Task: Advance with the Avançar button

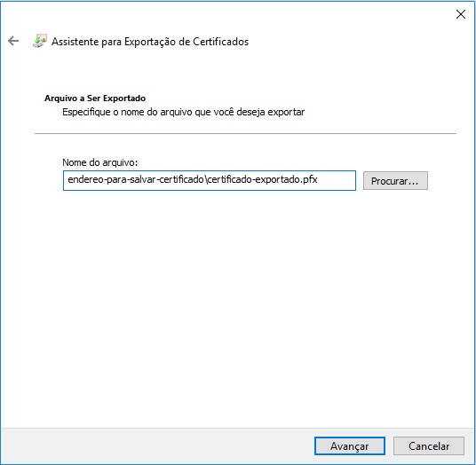Action: point(349,445)
